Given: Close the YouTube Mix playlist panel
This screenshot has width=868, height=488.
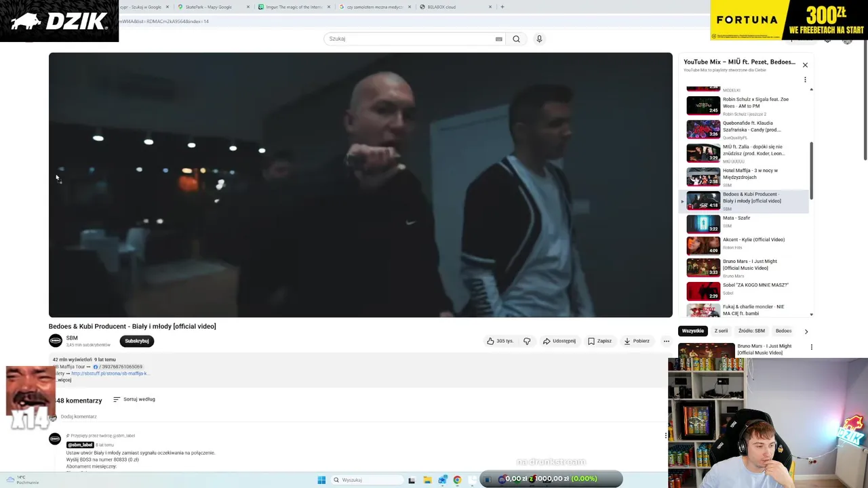Looking at the screenshot, I should (805, 65).
